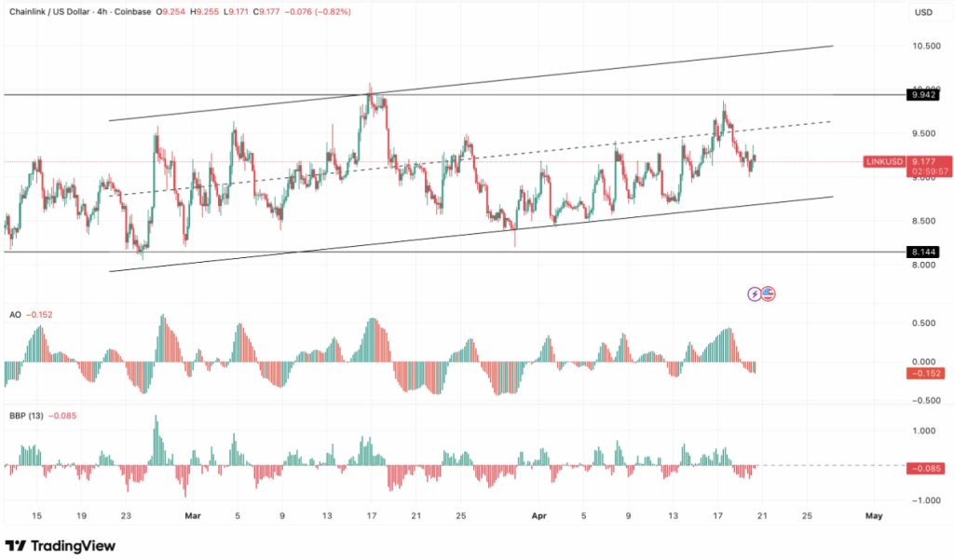The height and width of the screenshot is (560, 954).
Task: Click the Mar label on the time axis
Action: [193, 514]
